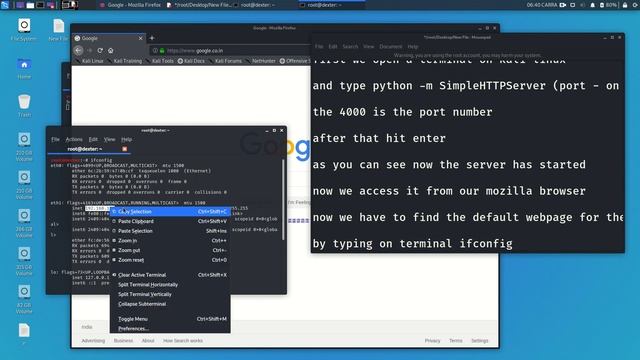Select Zoom reset from the context menu
640x360 pixels.
(170, 260)
